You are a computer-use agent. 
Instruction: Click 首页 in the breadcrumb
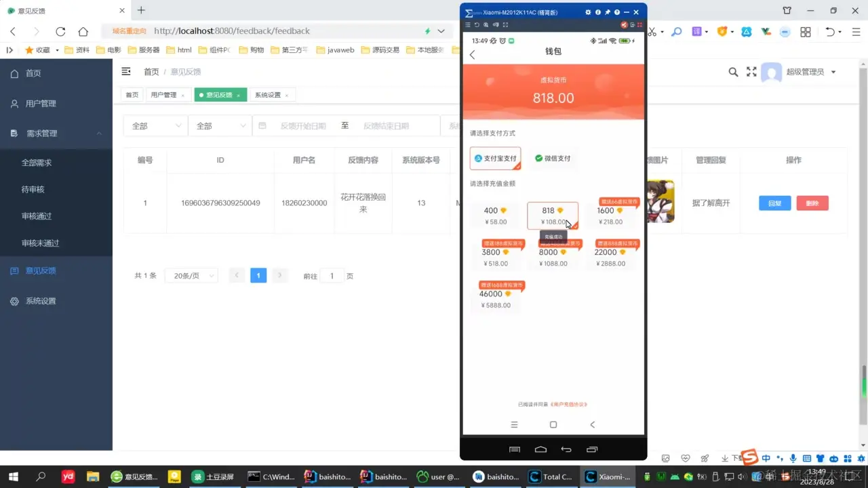point(151,72)
